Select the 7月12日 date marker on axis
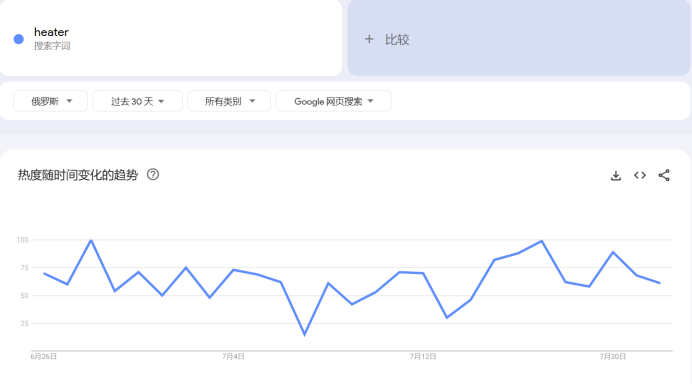The image size is (692, 384). click(423, 356)
